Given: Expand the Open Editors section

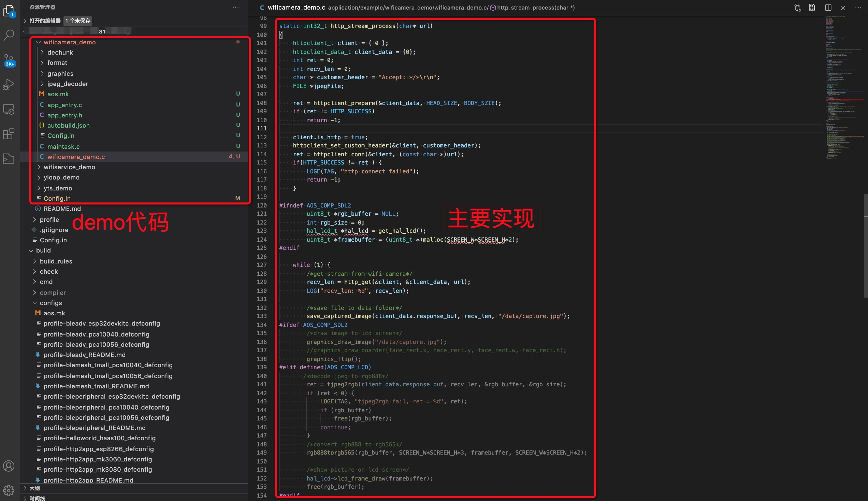Looking at the screenshot, I should click(25, 20).
